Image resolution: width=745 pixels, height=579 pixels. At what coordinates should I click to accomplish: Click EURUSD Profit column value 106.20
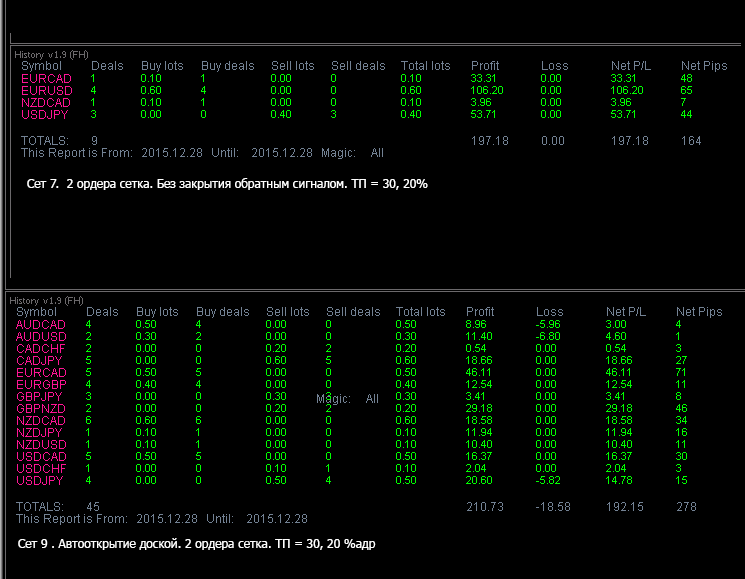[x=487, y=91]
